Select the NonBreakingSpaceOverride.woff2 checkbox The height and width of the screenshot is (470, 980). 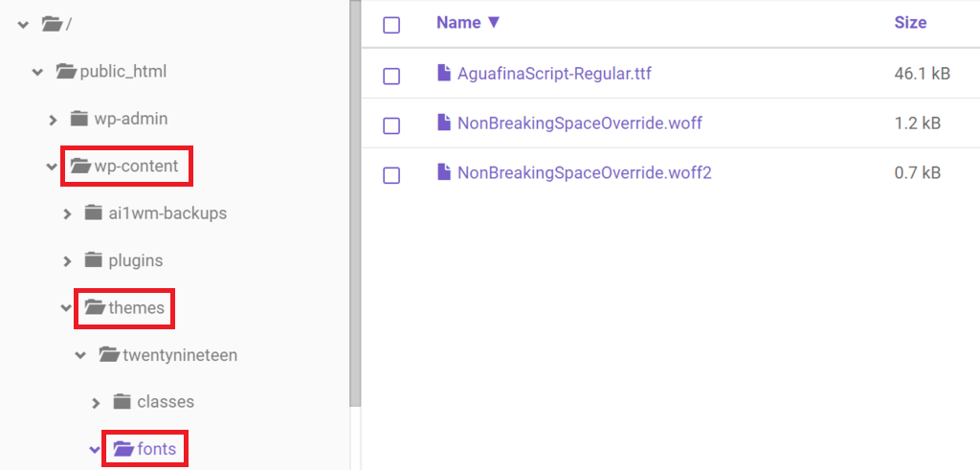point(391,175)
